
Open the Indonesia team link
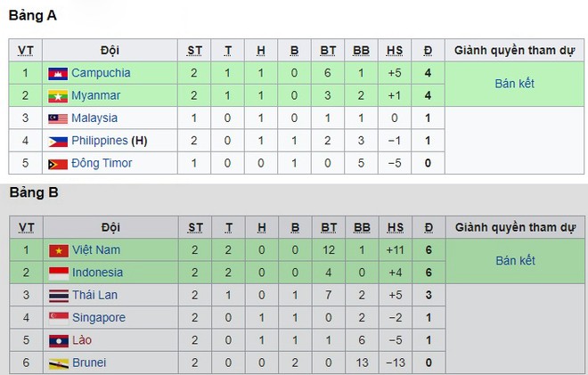coord(97,273)
